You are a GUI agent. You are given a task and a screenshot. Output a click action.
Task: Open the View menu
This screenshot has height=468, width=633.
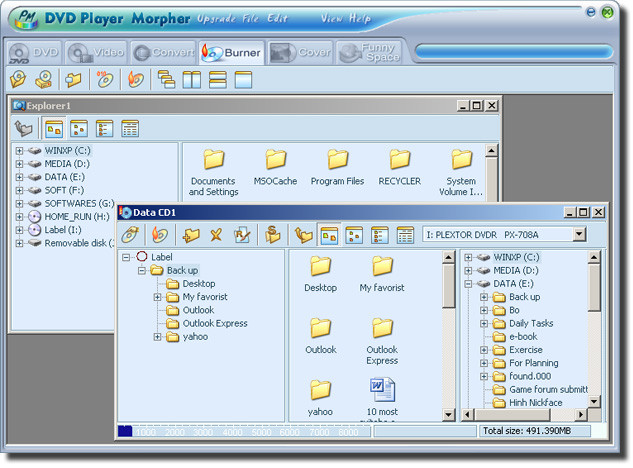(x=331, y=19)
